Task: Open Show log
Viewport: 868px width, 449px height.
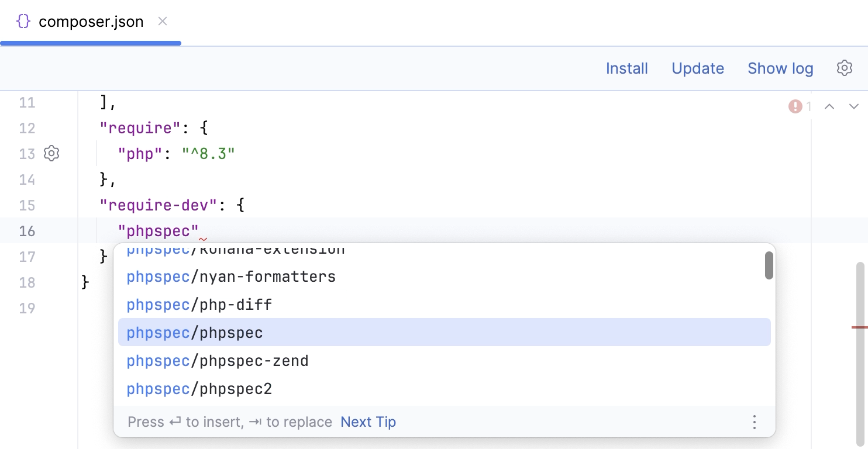Action: [780, 68]
